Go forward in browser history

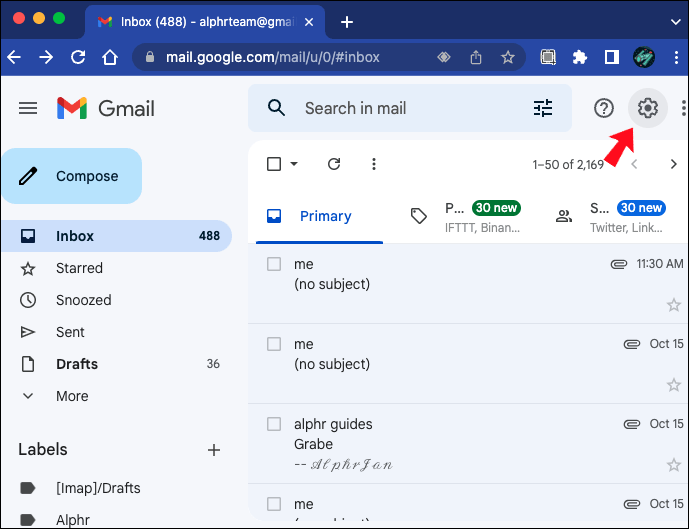click(x=46, y=57)
